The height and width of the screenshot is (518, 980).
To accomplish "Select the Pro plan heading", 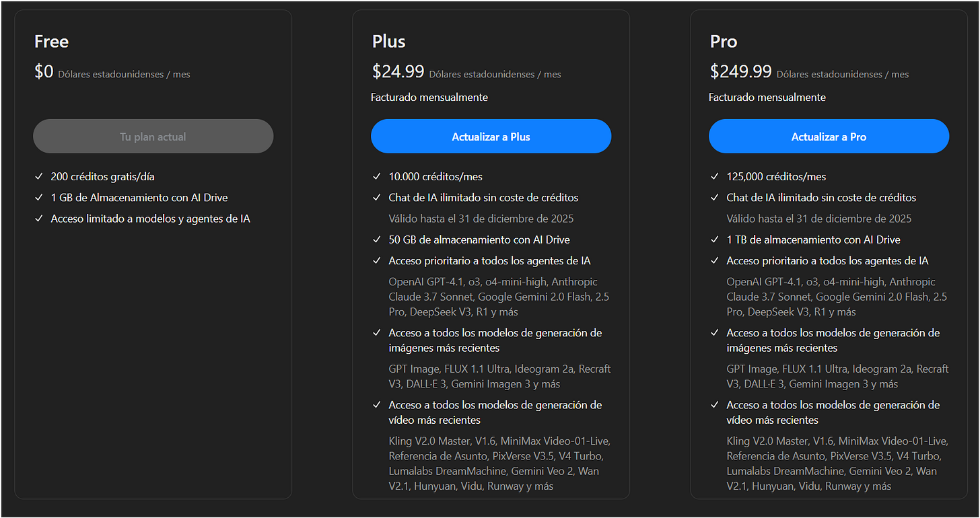I will pos(724,42).
